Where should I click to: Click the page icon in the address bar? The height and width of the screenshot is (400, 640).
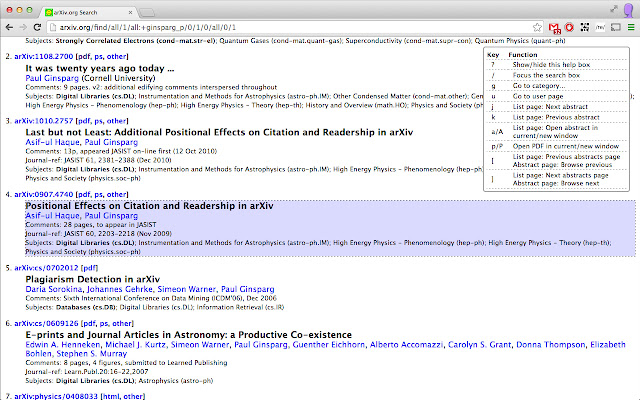click(x=52, y=27)
